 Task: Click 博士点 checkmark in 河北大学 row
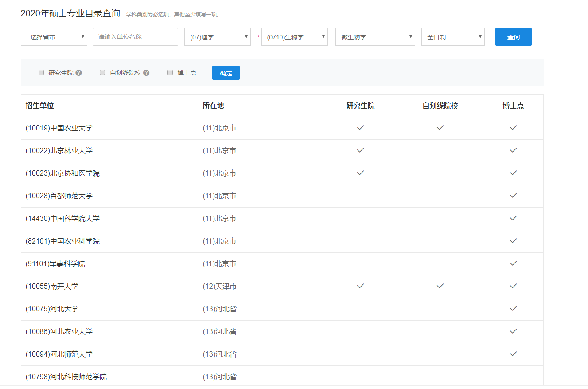(513, 309)
